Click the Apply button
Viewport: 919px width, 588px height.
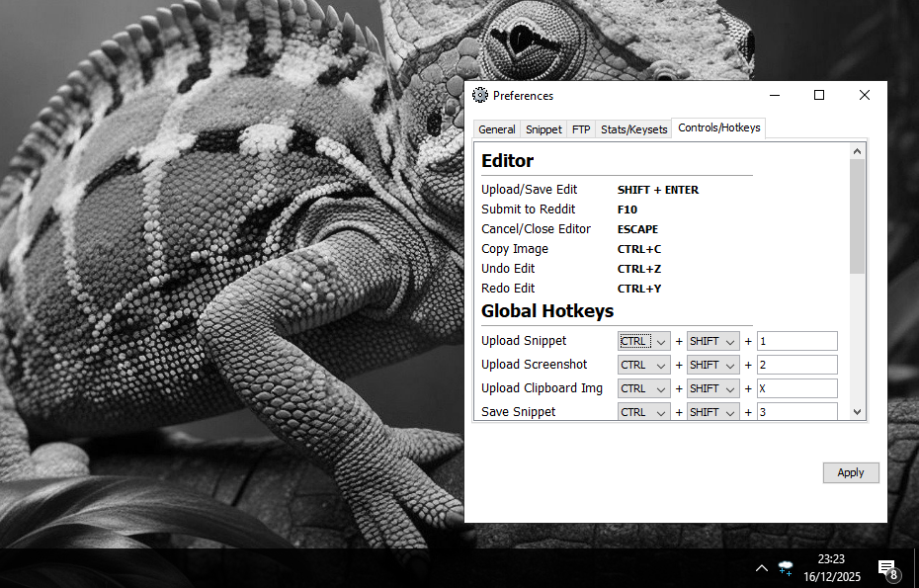click(x=850, y=472)
